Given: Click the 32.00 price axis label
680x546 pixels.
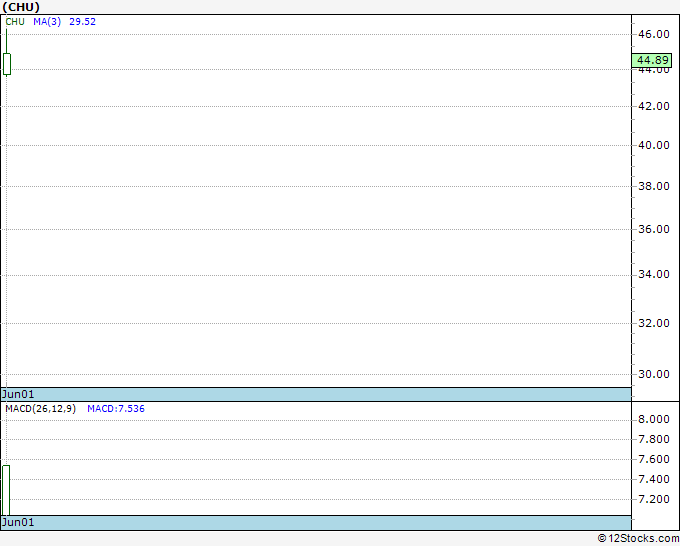Looking at the screenshot, I should tap(654, 324).
